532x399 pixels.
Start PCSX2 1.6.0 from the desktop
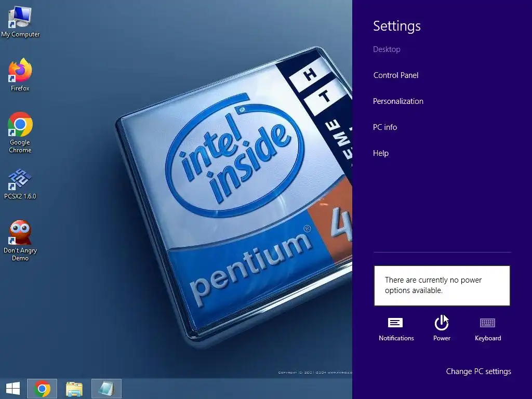pos(20,184)
